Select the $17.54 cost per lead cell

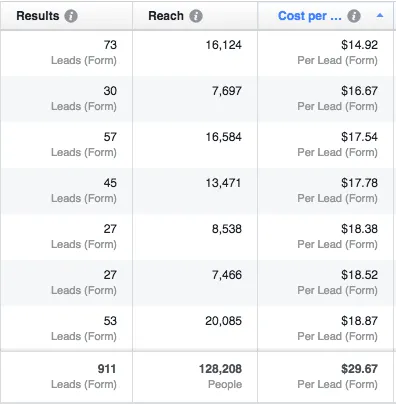click(326, 145)
